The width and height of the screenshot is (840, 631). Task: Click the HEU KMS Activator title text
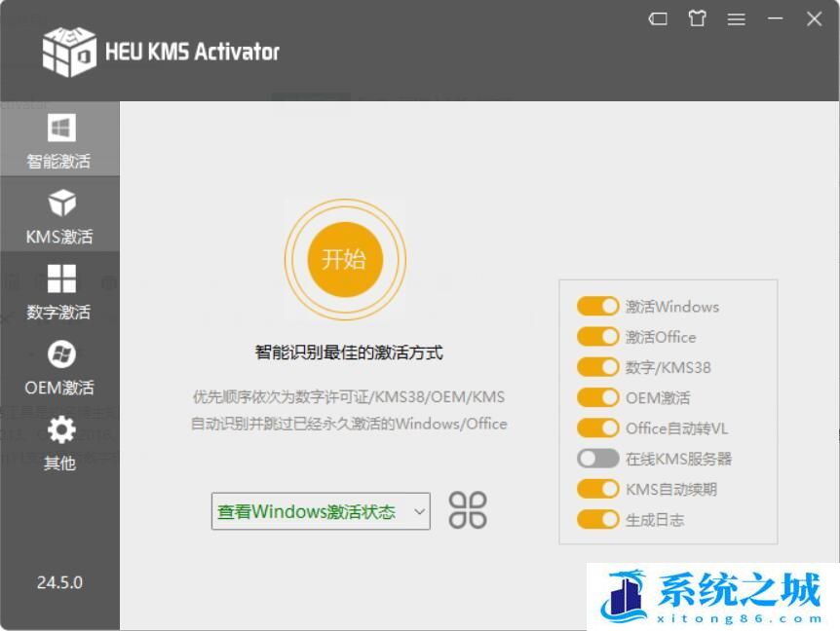[x=192, y=52]
